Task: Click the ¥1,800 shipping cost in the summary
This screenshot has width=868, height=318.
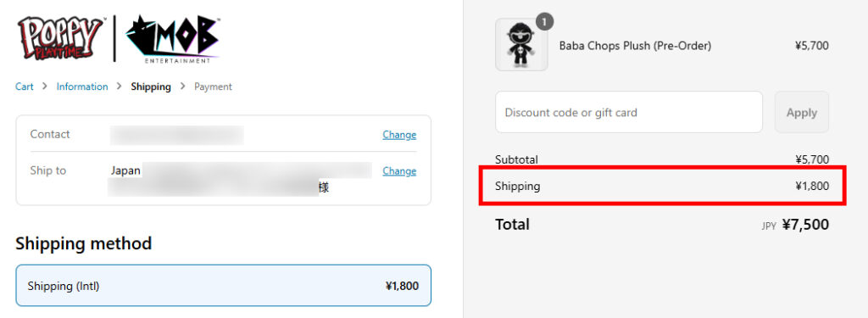Action: (812, 187)
